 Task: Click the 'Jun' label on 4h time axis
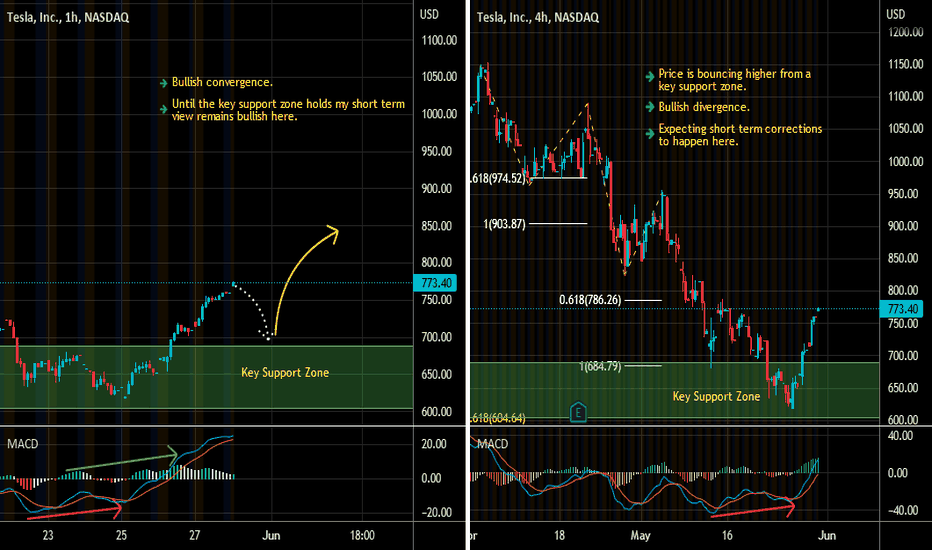pyautogui.click(x=827, y=535)
